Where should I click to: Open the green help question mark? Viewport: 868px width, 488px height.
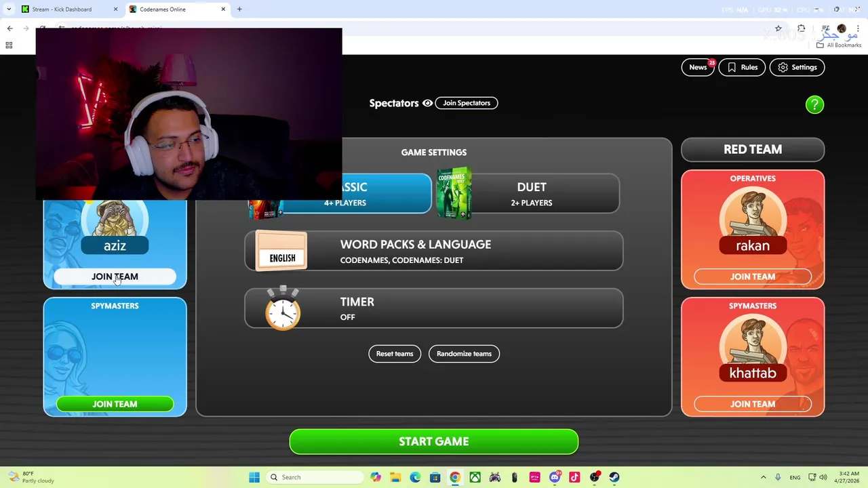pyautogui.click(x=814, y=104)
